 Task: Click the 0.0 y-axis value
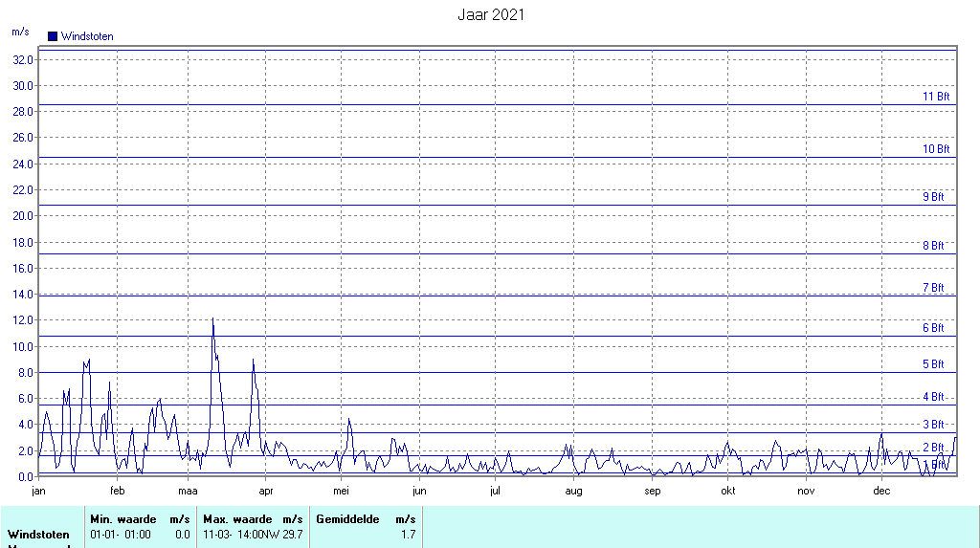pyautogui.click(x=26, y=477)
